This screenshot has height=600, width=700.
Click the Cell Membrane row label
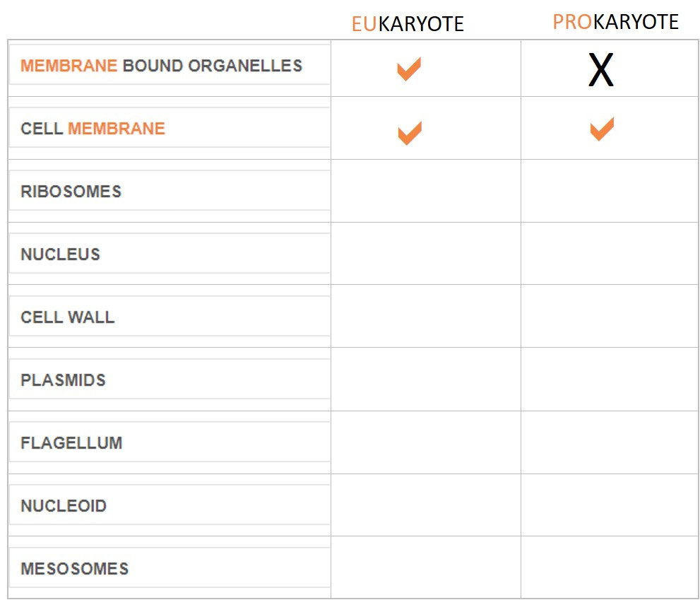pyautogui.click(x=93, y=129)
